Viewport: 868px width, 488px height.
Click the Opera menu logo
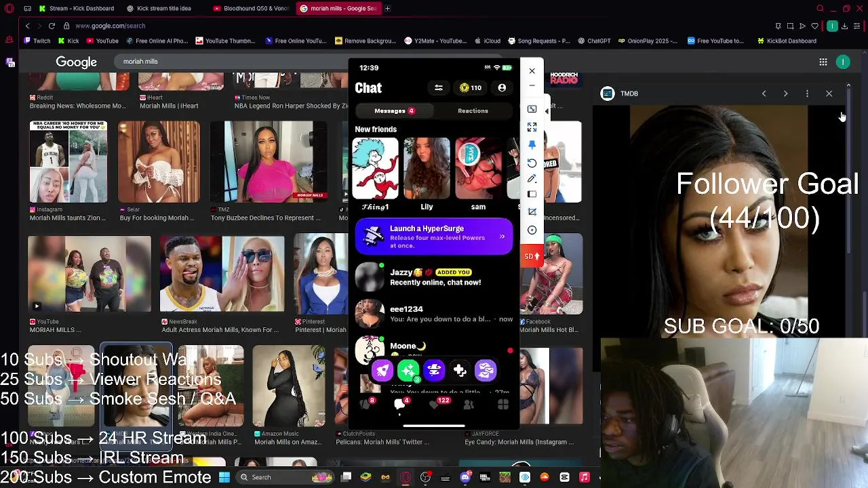(9, 8)
